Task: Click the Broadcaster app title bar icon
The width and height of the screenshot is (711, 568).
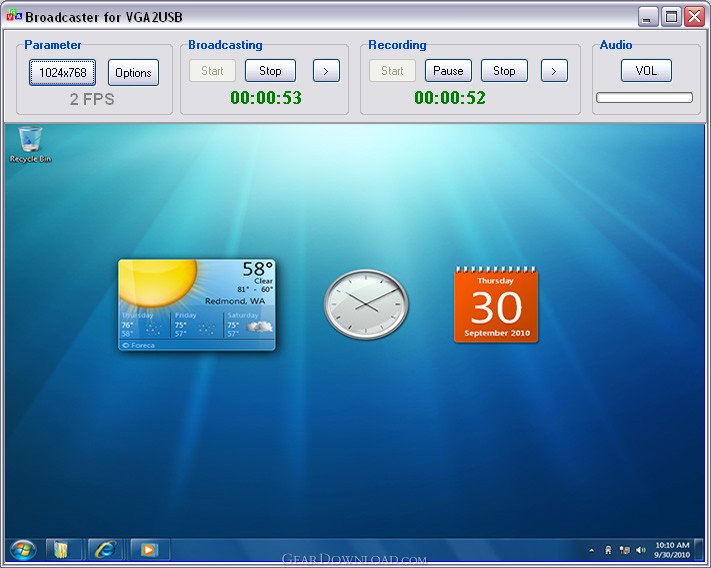Action: 14,15
